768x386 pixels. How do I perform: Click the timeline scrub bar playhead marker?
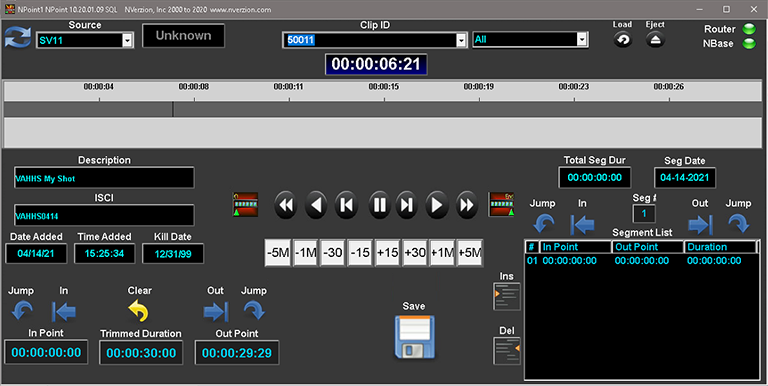coord(172,109)
